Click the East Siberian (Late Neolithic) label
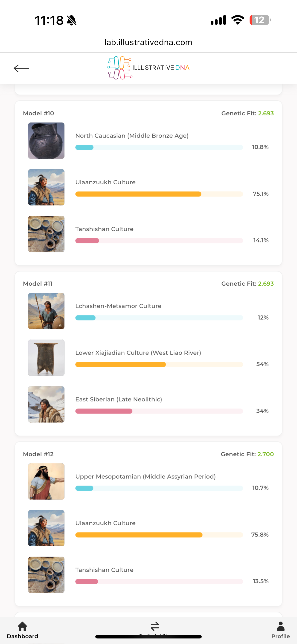The width and height of the screenshot is (297, 644). coord(119,399)
